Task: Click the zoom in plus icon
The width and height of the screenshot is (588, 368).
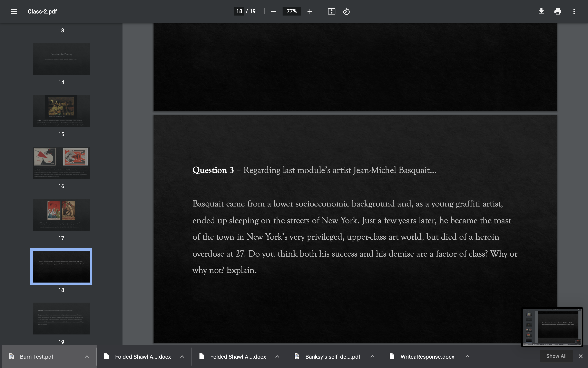Action: coord(310,11)
